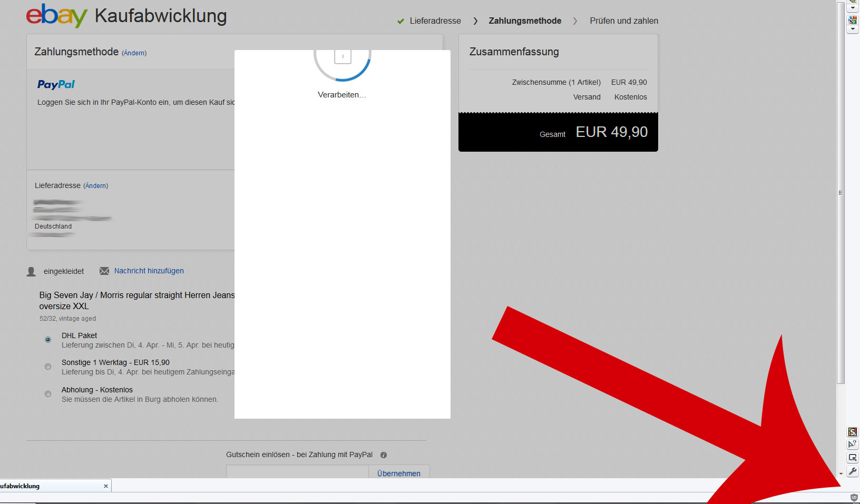Click the scrollbar down arrow
Viewport: 860px width, 504px height.
841,474
